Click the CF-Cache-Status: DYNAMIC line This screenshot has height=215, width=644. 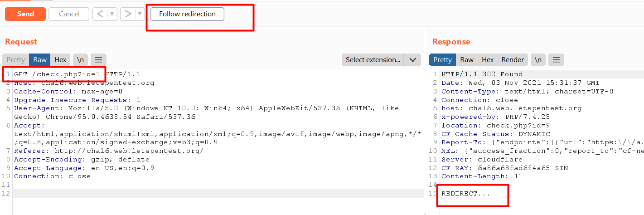[x=496, y=134]
